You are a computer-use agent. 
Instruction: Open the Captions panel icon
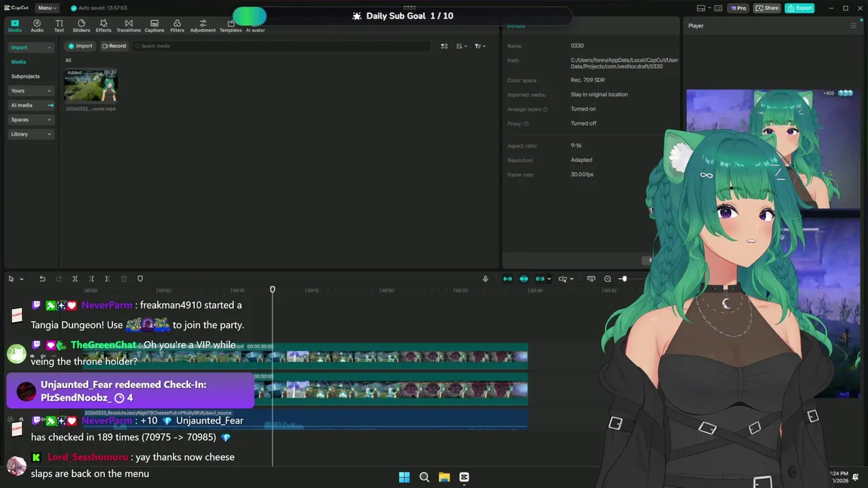click(x=155, y=26)
